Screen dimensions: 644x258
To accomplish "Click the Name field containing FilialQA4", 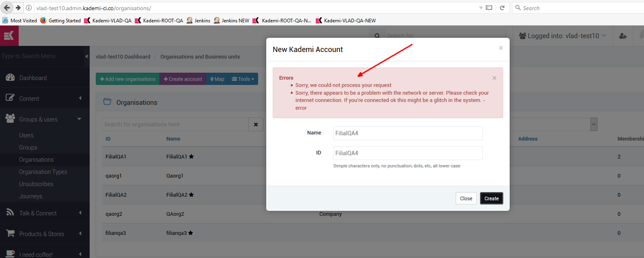I will pyautogui.click(x=408, y=133).
